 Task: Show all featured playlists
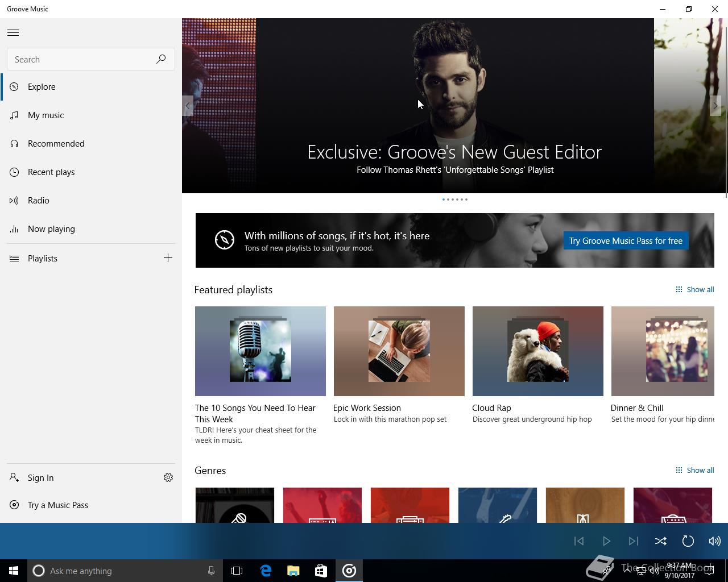click(x=694, y=290)
